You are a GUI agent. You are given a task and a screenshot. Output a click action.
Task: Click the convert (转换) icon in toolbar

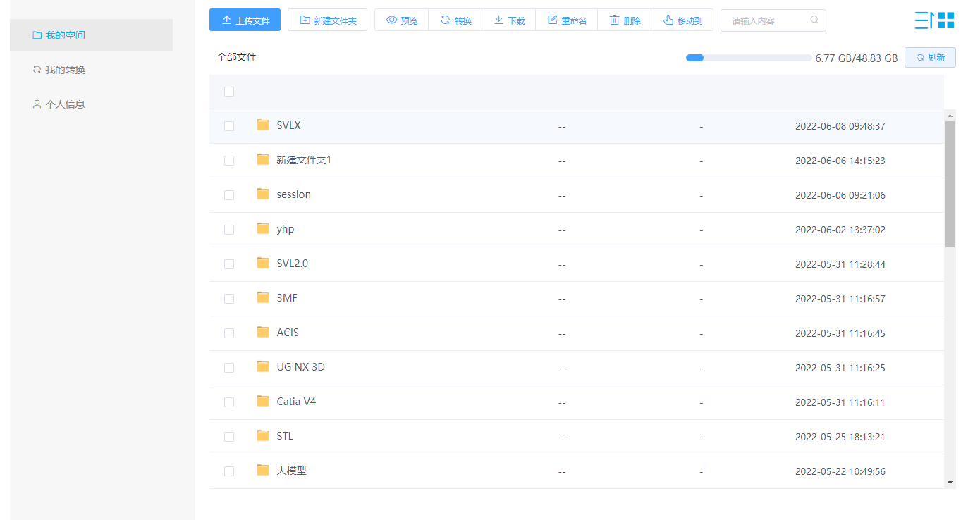click(x=445, y=20)
